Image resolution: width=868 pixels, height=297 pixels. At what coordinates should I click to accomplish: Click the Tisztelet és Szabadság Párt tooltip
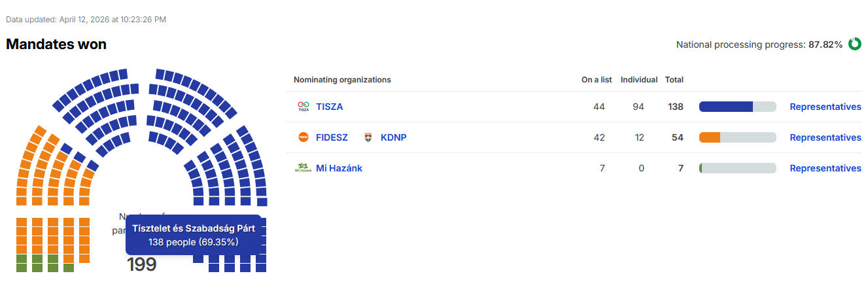click(x=194, y=235)
